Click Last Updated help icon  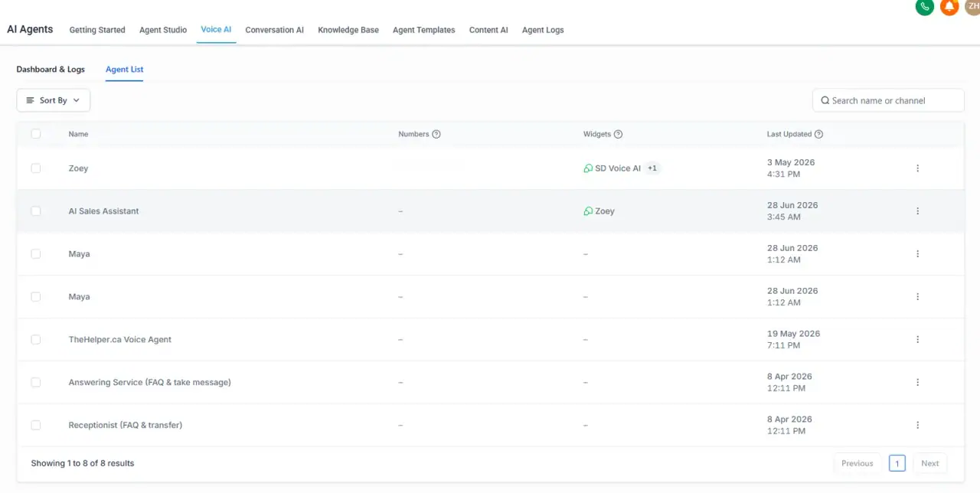click(x=818, y=134)
